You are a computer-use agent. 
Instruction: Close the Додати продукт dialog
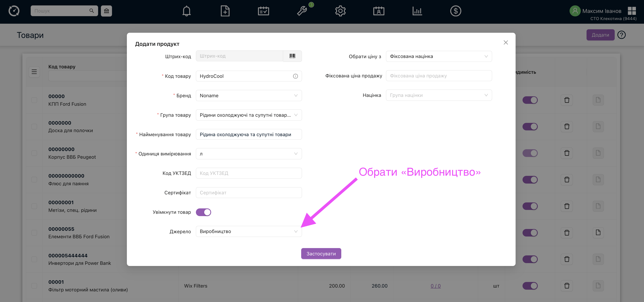point(506,42)
